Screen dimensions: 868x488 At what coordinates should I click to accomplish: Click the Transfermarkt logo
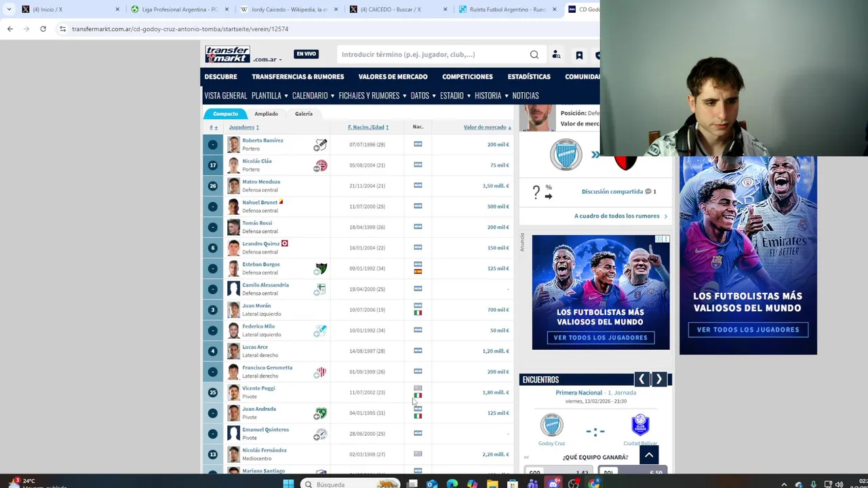228,54
